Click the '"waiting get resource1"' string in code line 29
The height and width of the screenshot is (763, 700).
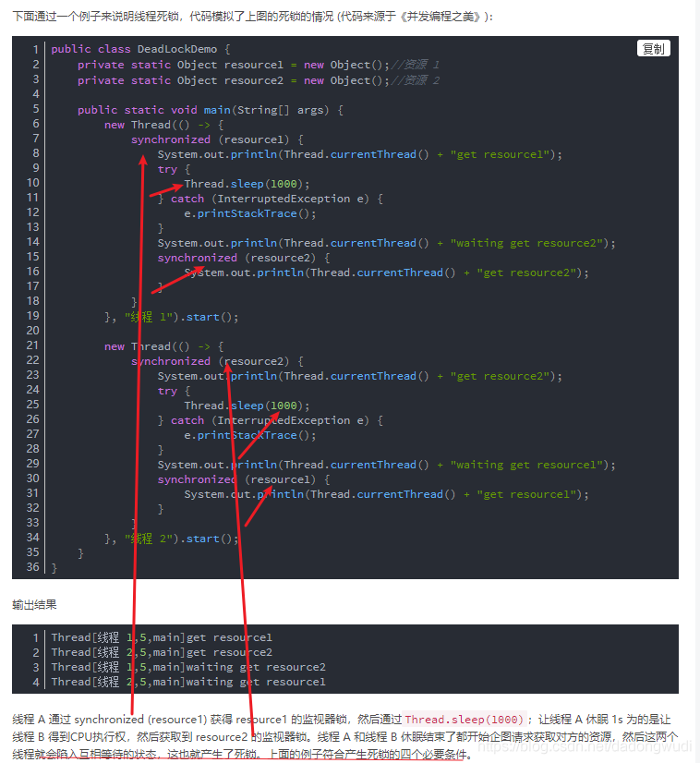pos(526,465)
